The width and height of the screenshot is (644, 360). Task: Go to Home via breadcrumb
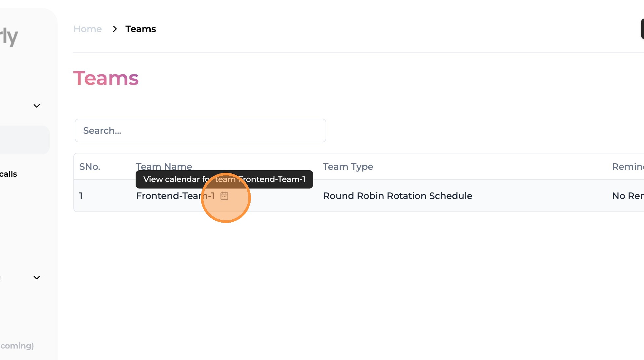(87, 29)
